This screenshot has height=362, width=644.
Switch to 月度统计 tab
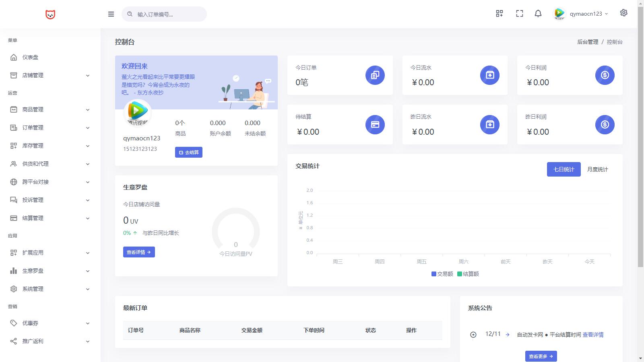click(597, 169)
